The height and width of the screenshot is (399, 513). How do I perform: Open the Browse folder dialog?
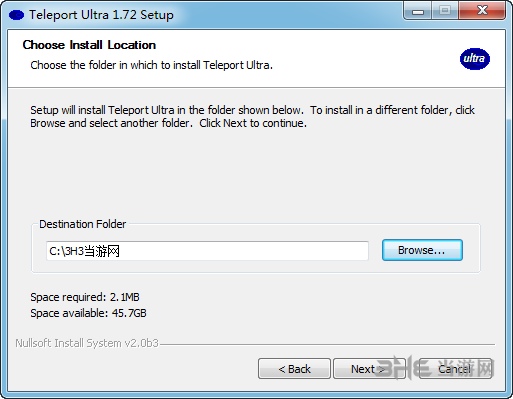tap(422, 250)
